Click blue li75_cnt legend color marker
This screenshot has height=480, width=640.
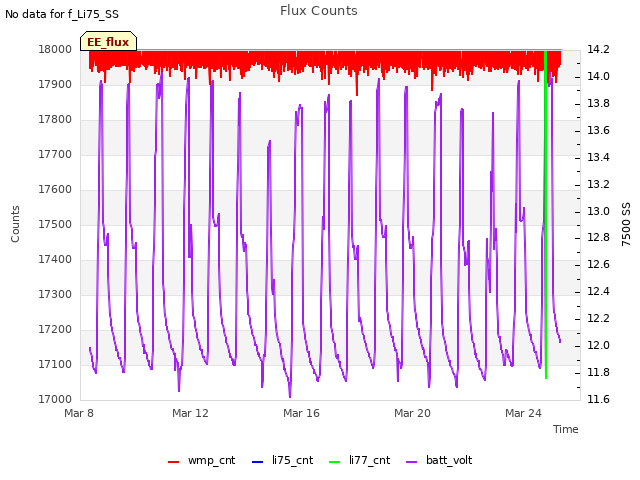pyautogui.click(x=258, y=462)
